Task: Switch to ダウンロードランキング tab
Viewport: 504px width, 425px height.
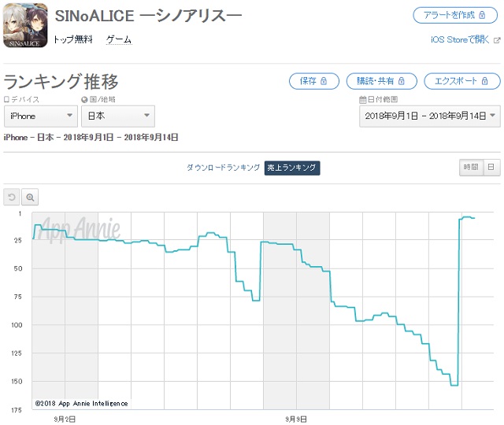Action: (x=224, y=168)
